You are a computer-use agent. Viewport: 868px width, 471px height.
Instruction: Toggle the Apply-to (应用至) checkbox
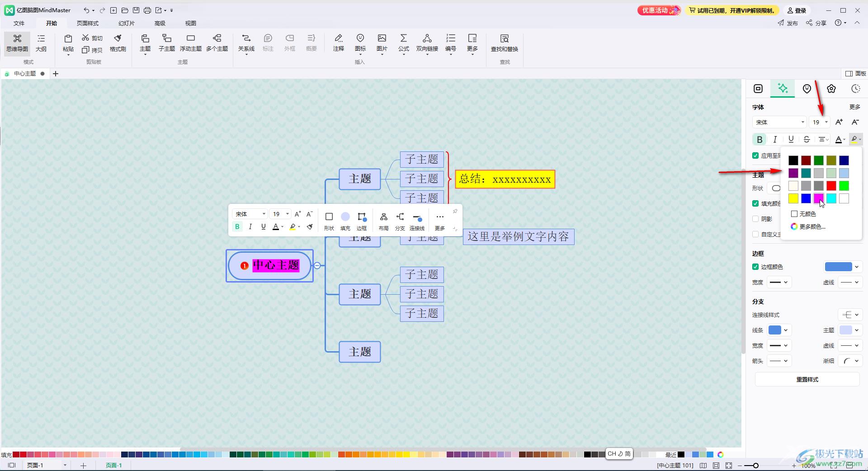point(755,155)
